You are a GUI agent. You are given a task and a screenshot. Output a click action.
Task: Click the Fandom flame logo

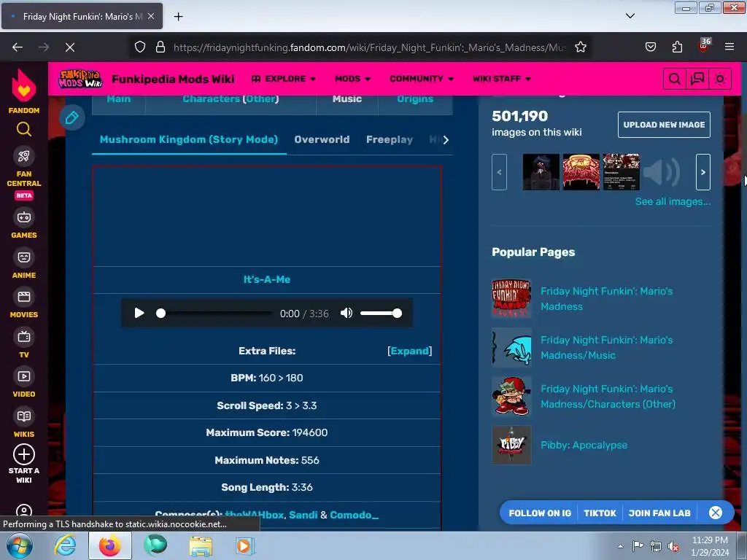[24, 86]
